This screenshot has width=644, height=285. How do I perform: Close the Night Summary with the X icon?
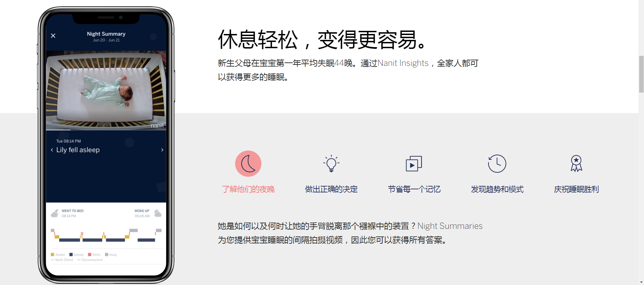tap(53, 36)
